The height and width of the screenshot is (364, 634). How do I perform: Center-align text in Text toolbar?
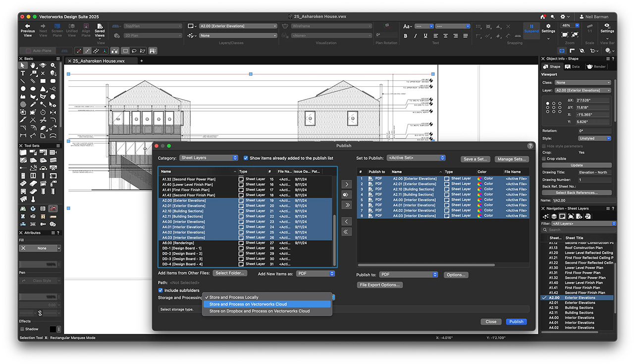446,36
